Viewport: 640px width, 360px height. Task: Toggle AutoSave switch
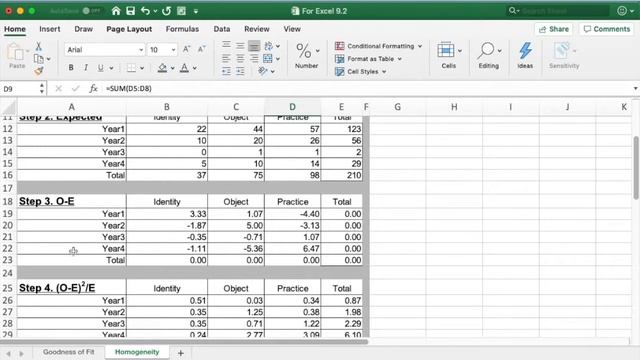point(91,11)
